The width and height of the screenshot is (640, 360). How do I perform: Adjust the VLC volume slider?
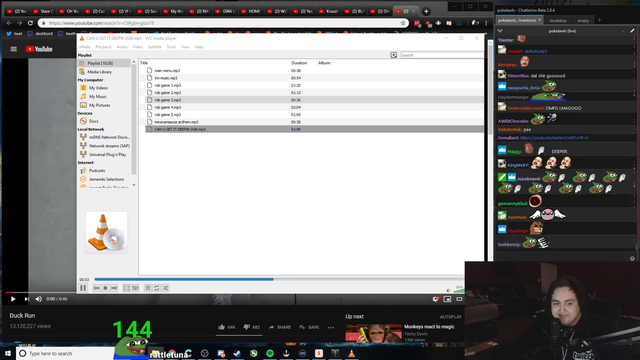click(458, 290)
